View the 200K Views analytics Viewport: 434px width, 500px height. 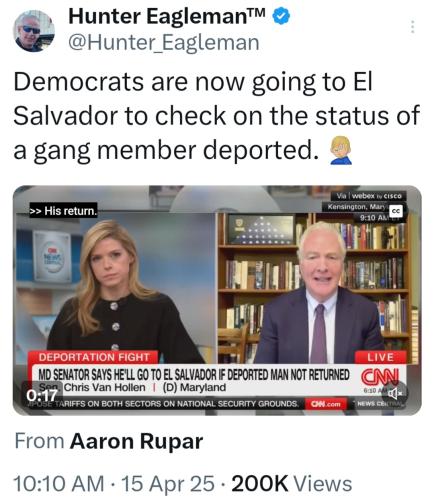click(x=292, y=484)
